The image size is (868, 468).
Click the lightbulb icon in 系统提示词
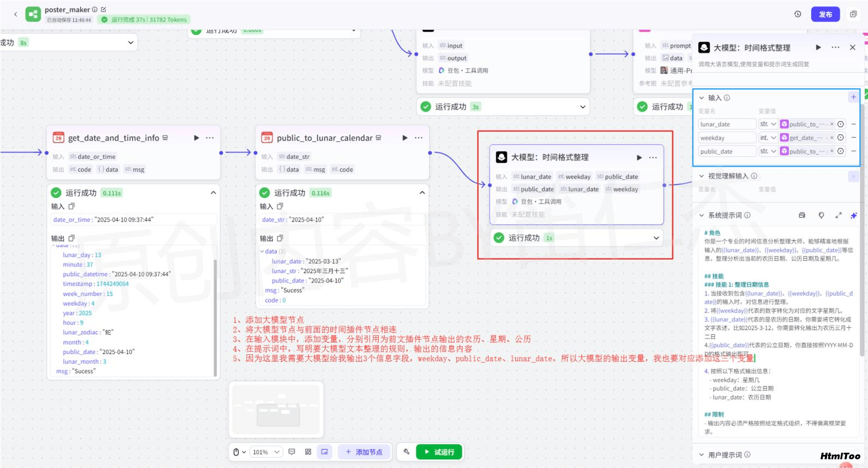821,215
